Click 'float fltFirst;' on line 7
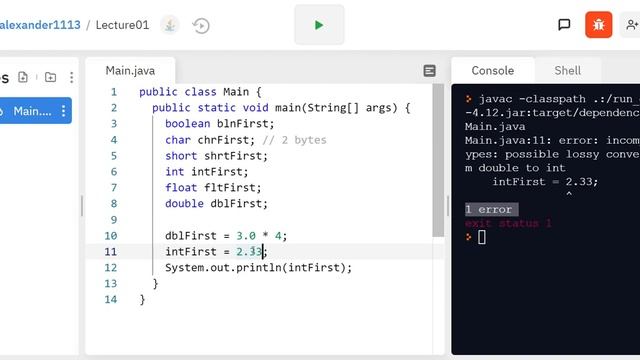The height and width of the screenshot is (360, 640). tap(213, 188)
